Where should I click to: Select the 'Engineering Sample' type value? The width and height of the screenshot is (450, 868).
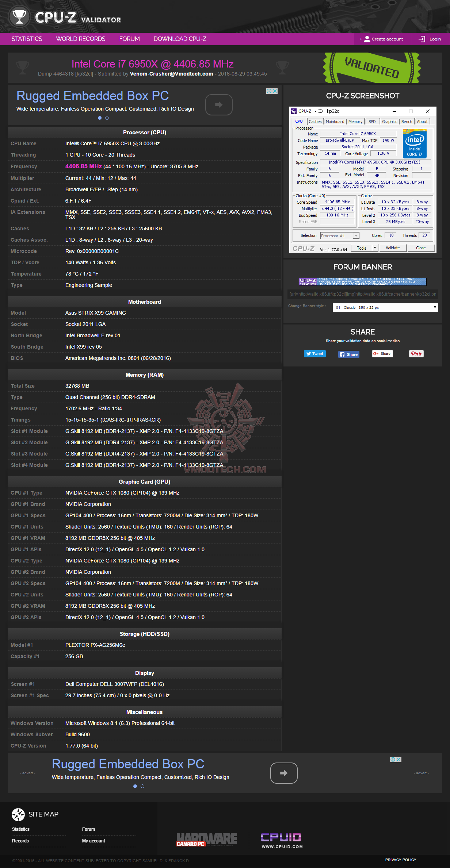pyautogui.click(x=89, y=285)
